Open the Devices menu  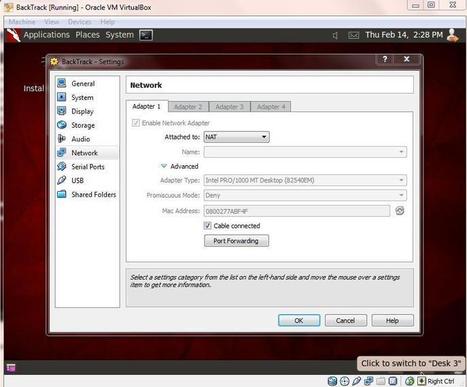(79, 22)
